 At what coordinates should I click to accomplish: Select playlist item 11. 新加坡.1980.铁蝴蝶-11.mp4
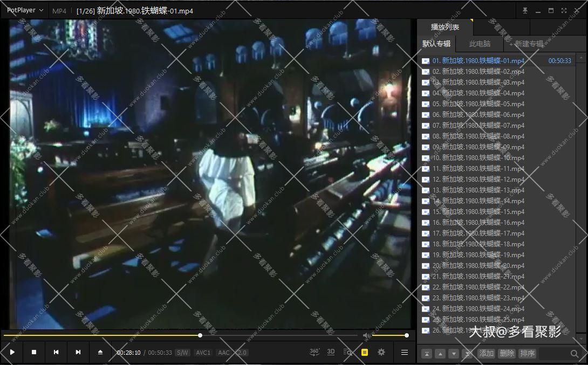click(496, 169)
